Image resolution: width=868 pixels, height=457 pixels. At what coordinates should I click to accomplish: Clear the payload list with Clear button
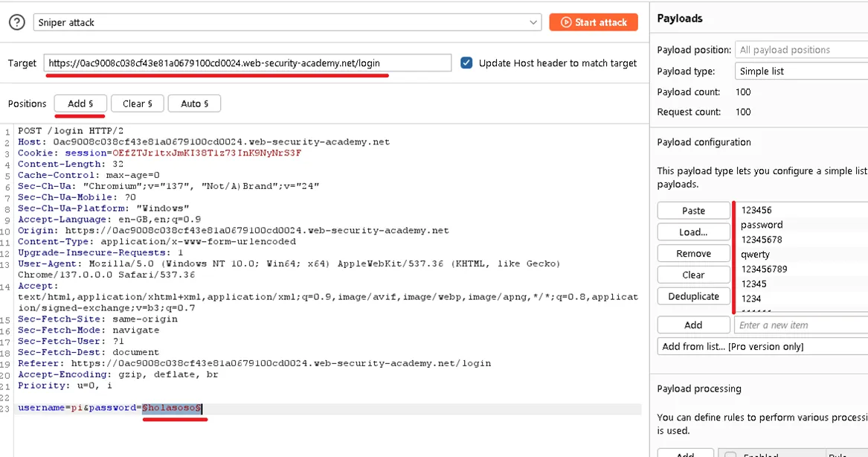pos(693,275)
